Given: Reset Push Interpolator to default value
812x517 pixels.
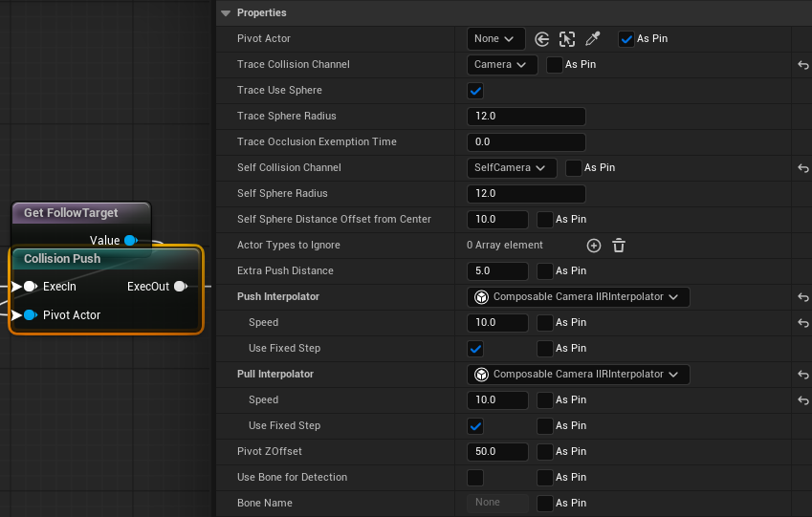Looking at the screenshot, I should pos(803,297).
